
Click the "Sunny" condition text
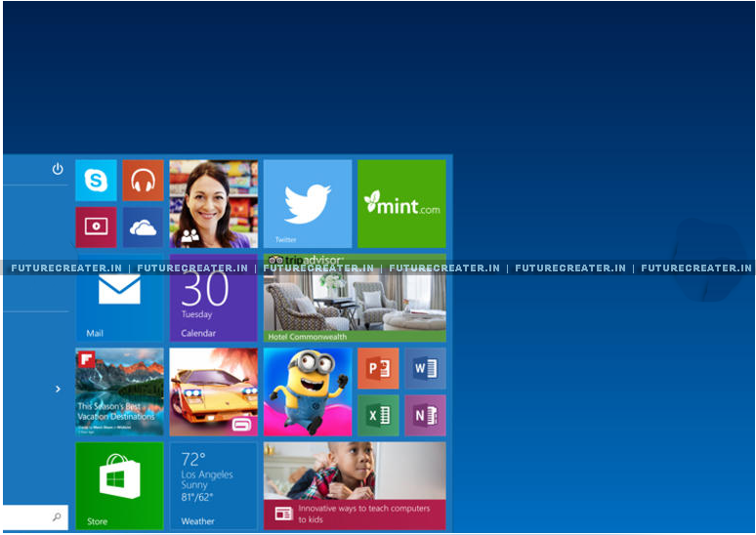[193, 485]
